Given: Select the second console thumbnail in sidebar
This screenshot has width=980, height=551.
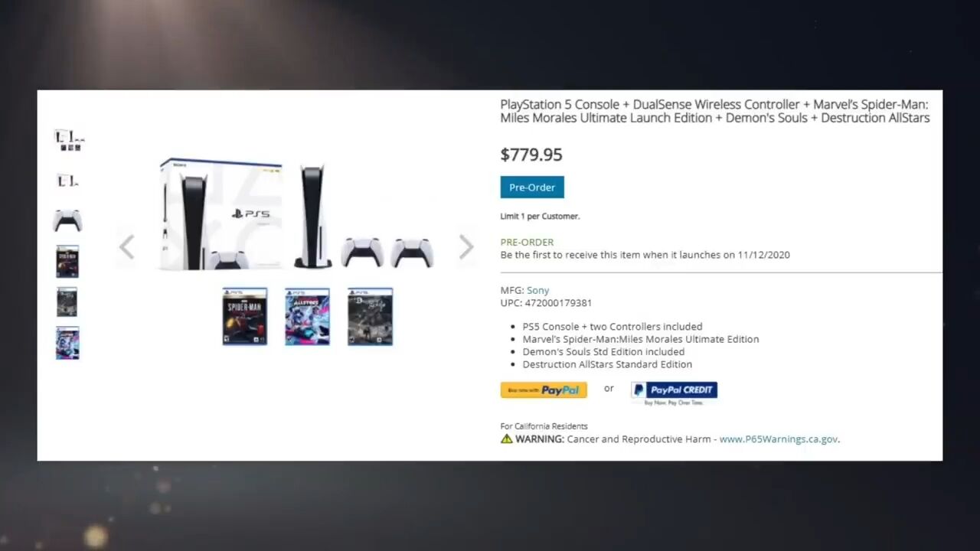Looking at the screenshot, I should 67,181.
